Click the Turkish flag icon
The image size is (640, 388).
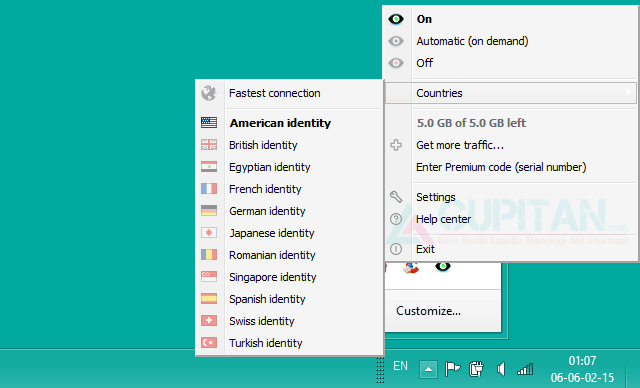click(209, 343)
